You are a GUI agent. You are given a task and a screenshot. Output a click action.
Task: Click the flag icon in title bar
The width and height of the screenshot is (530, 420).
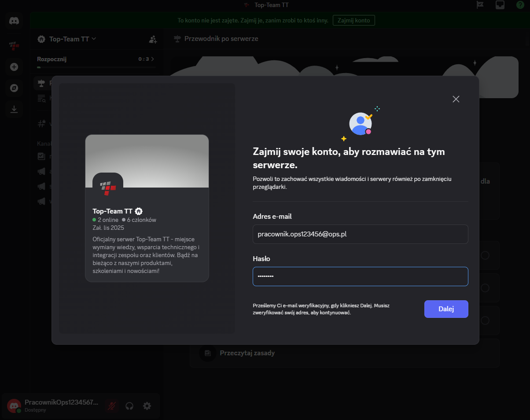point(480,5)
